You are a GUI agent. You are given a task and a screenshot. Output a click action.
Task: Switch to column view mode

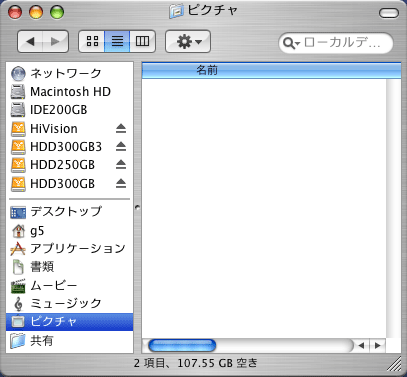pos(142,41)
